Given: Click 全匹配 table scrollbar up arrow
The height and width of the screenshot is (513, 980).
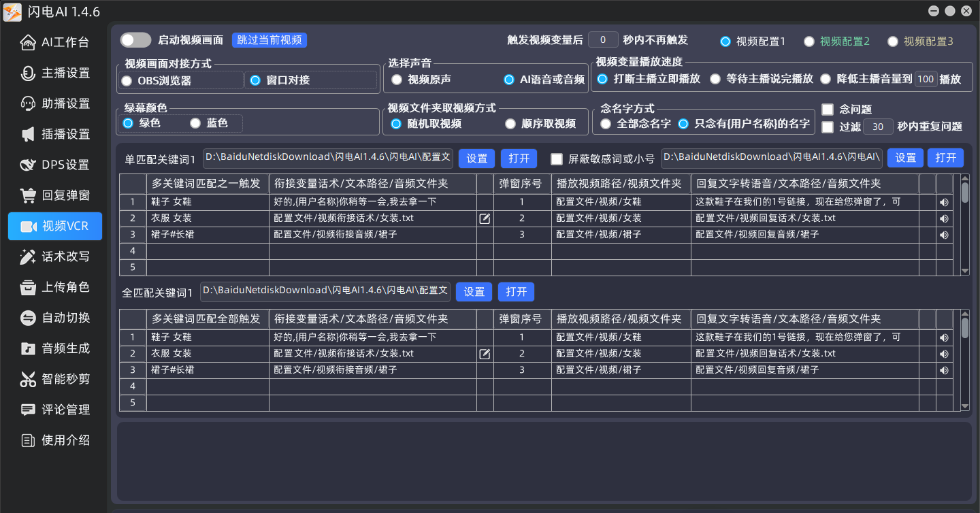Looking at the screenshot, I should (965, 314).
